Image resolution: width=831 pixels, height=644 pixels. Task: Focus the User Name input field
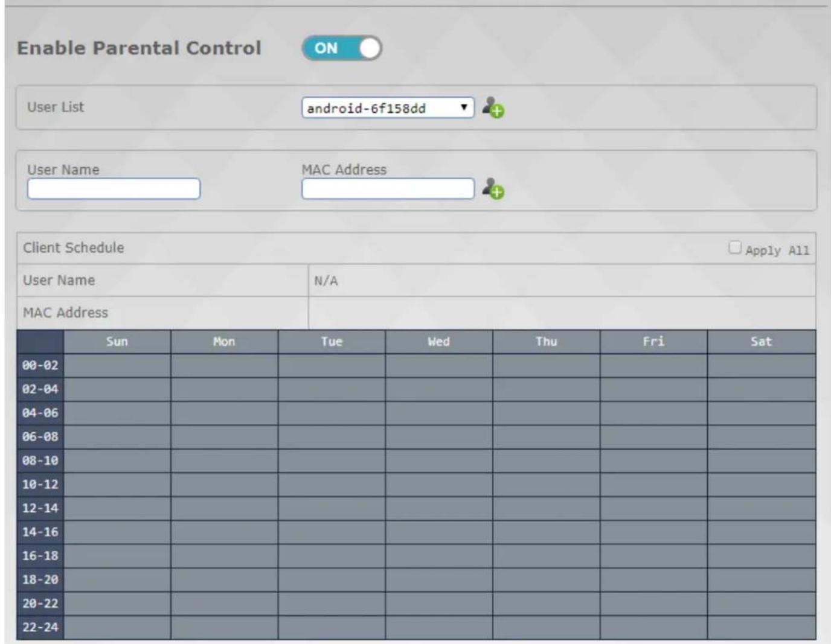coord(114,188)
